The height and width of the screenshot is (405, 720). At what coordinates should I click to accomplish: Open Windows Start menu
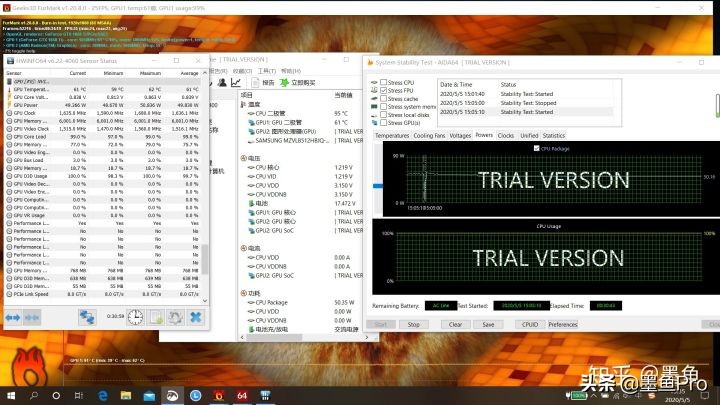point(11,395)
